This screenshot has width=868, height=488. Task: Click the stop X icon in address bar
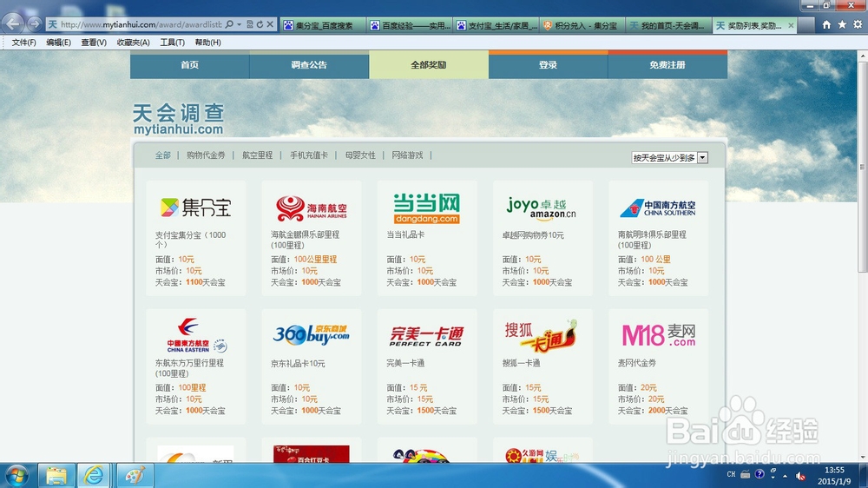pos(270,24)
